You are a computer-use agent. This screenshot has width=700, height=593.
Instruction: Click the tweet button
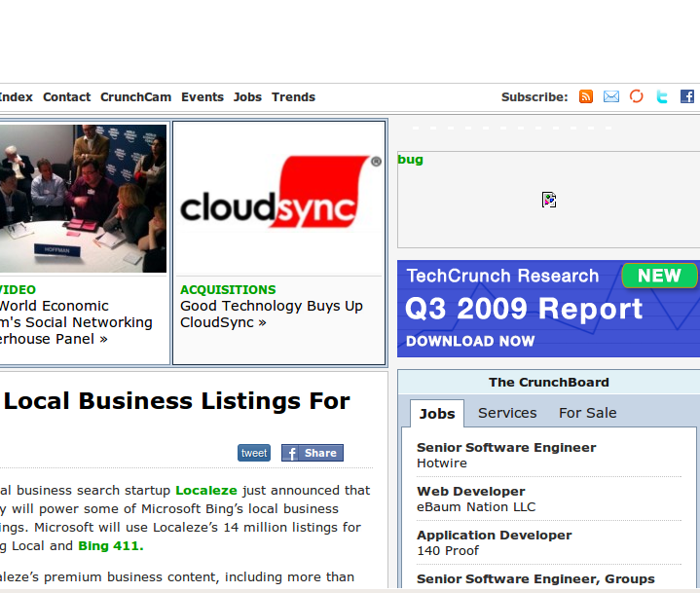coord(254,453)
